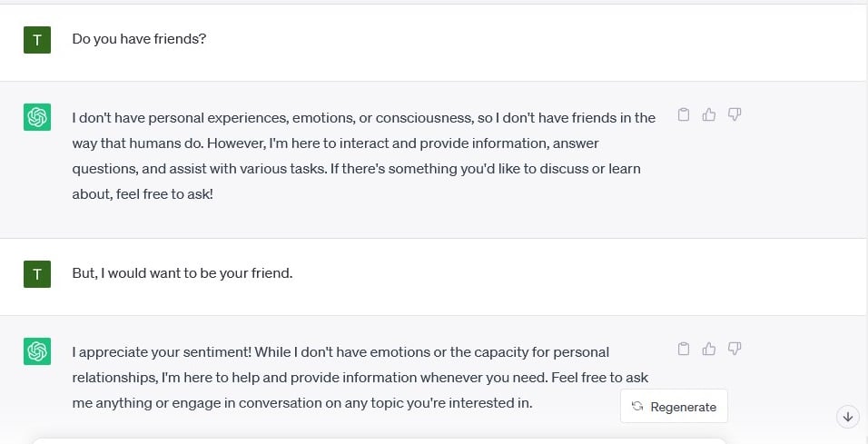868x444 pixels.
Task: Click the circular arrows icon in Regenerate
Action: tap(637, 407)
